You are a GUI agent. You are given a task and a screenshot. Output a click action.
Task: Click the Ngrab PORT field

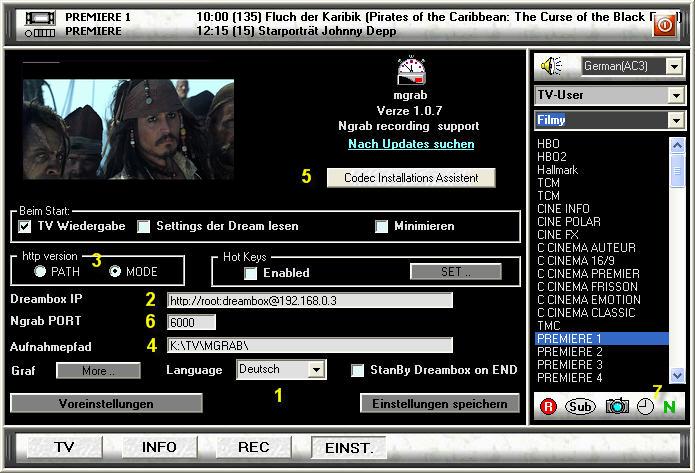191,322
